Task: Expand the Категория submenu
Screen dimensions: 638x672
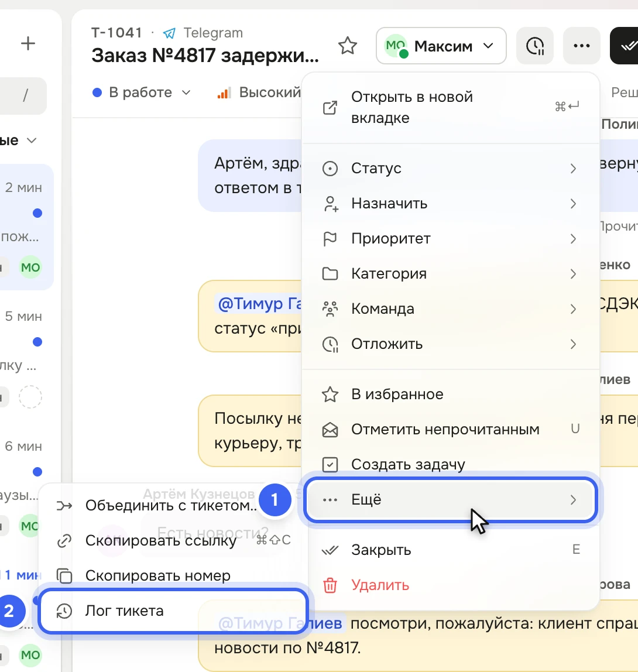Action: pyautogui.click(x=451, y=274)
